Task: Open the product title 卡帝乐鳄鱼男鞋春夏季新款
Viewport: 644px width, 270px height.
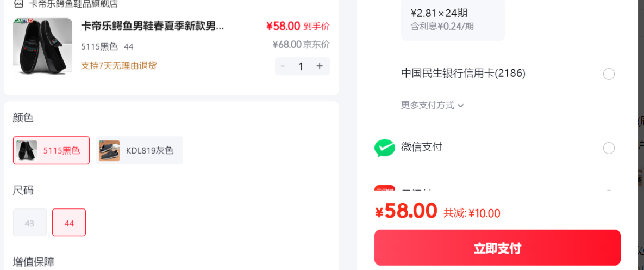Action: point(153,27)
